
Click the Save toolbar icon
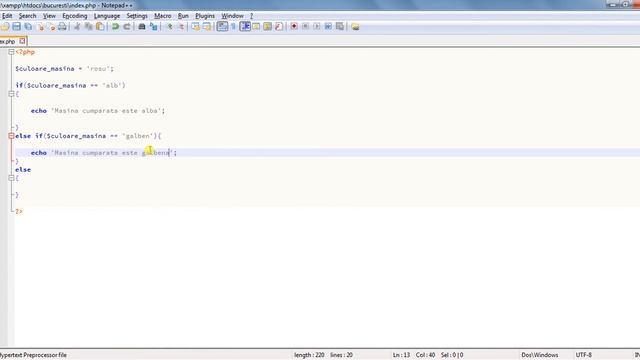pos(16,27)
